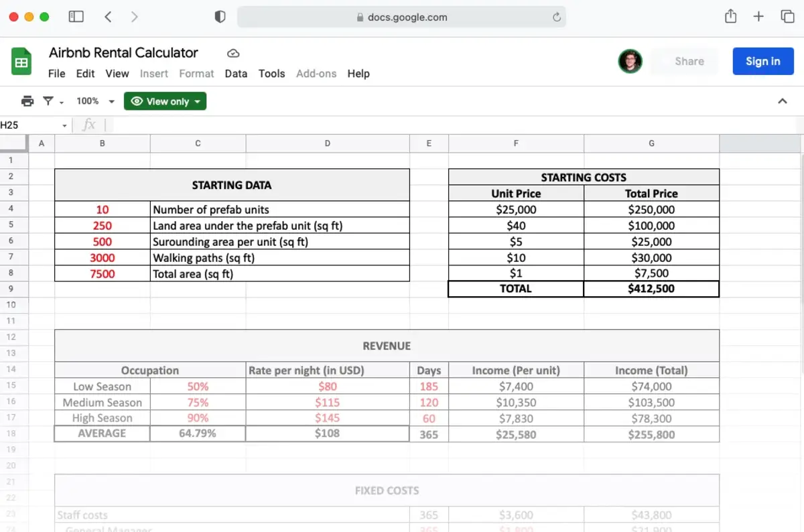Click the formula bar input
The height and width of the screenshot is (532, 804).
pos(456,125)
